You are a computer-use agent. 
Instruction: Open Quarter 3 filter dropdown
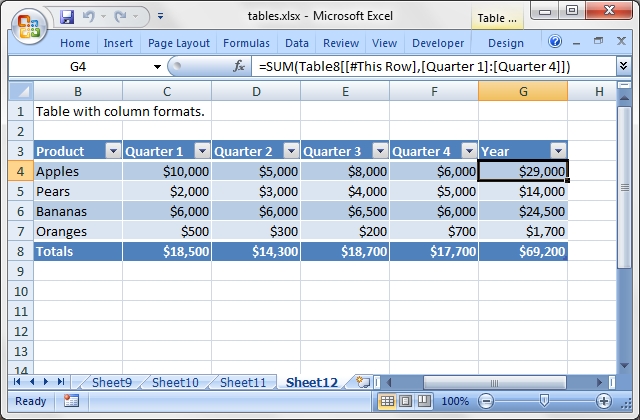click(x=380, y=151)
